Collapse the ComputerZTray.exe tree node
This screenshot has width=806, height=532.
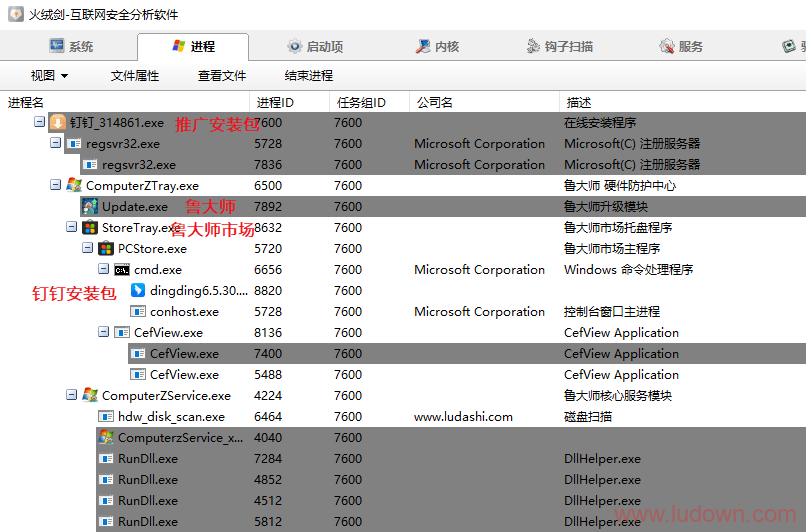point(56,185)
